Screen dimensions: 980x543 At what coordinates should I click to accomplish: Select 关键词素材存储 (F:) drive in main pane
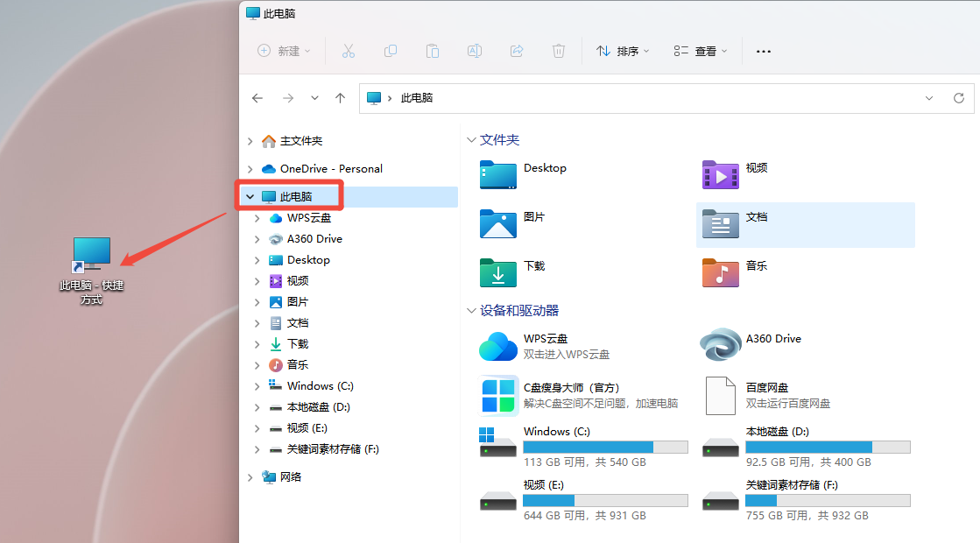coord(807,500)
